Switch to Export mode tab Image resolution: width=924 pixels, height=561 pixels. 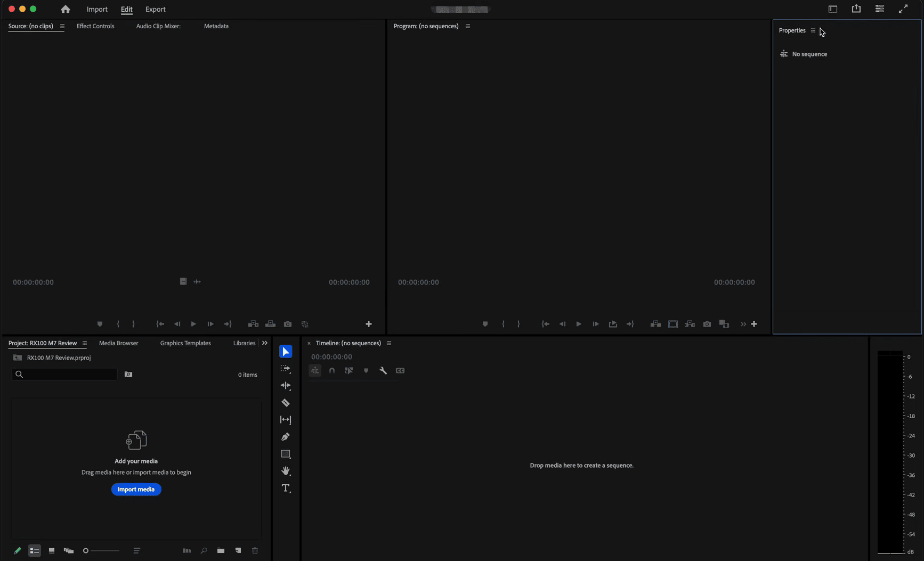click(156, 9)
